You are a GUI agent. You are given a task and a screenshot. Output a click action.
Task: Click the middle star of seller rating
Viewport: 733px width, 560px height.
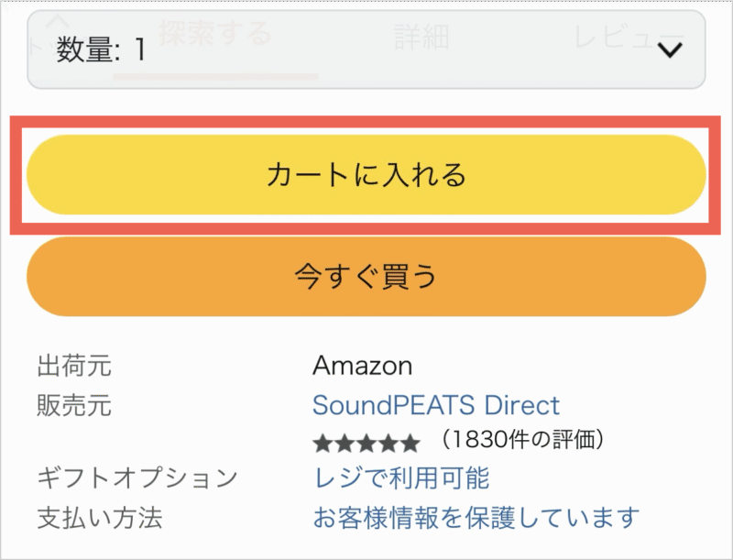point(366,444)
